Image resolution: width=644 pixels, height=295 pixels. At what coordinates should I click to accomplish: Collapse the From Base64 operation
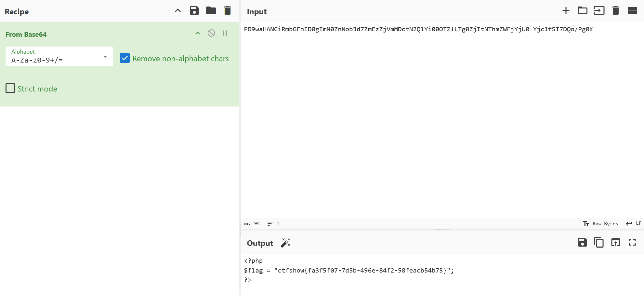[x=197, y=33]
